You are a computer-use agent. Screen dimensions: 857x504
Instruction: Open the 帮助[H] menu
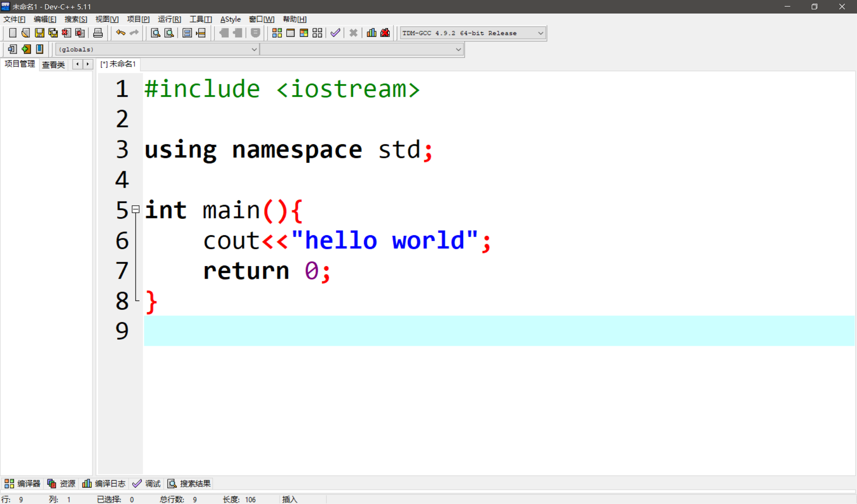click(x=295, y=19)
